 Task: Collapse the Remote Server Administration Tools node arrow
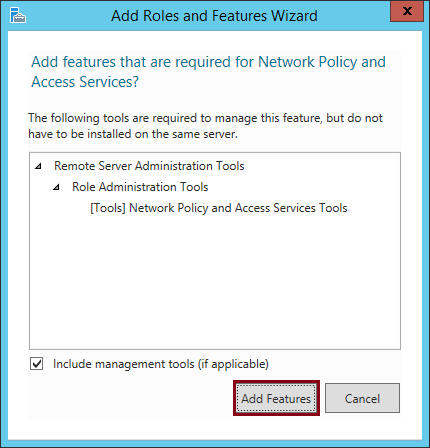[38, 166]
